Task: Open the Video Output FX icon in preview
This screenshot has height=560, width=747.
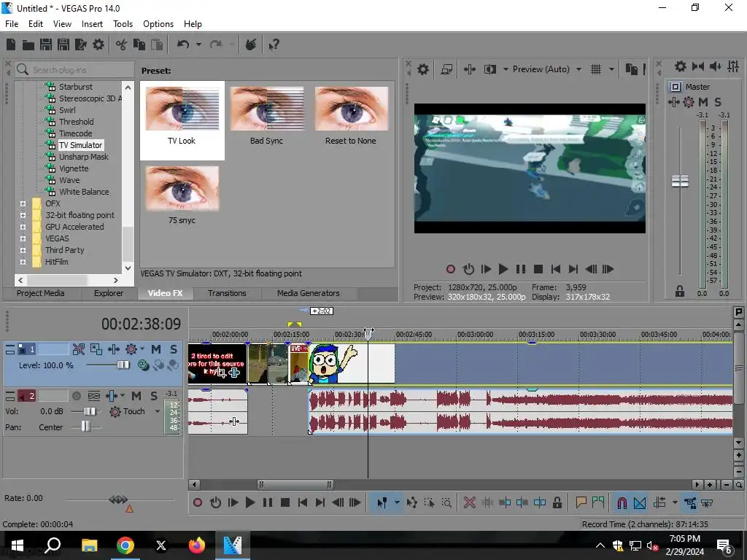Action: pos(469,69)
